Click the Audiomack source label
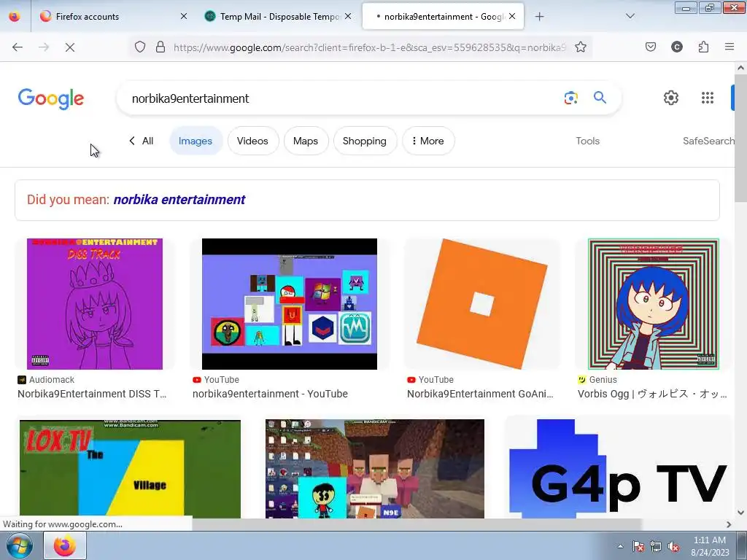The width and height of the screenshot is (747, 560). 52,379
